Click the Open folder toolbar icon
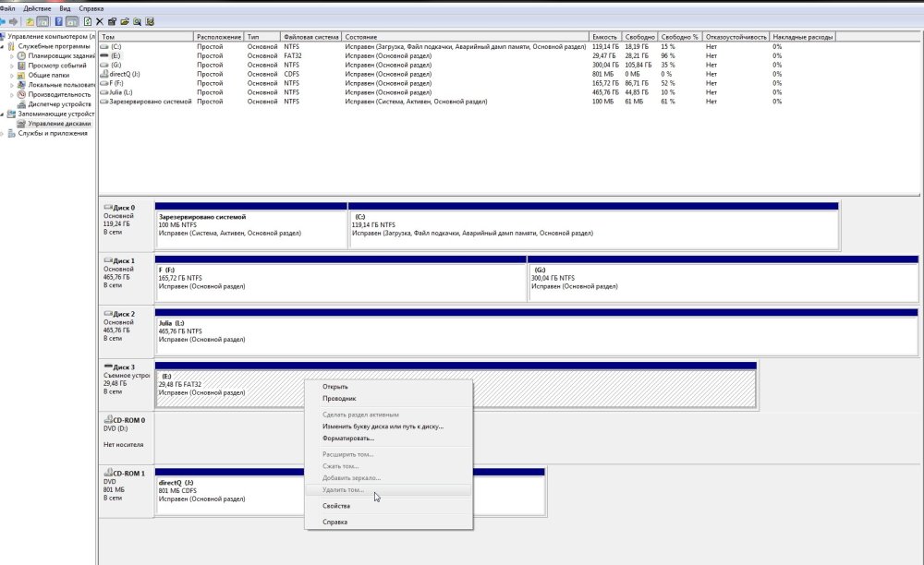The height and width of the screenshot is (565, 924). 125,21
